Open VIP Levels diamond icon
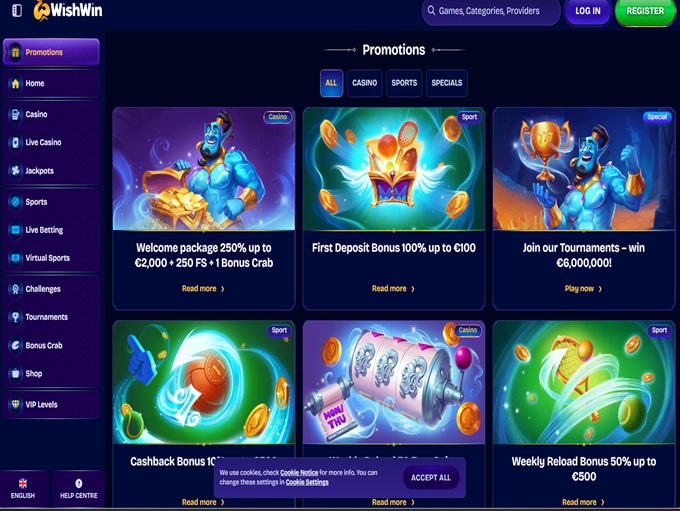 pyautogui.click(x=15, y=404)
